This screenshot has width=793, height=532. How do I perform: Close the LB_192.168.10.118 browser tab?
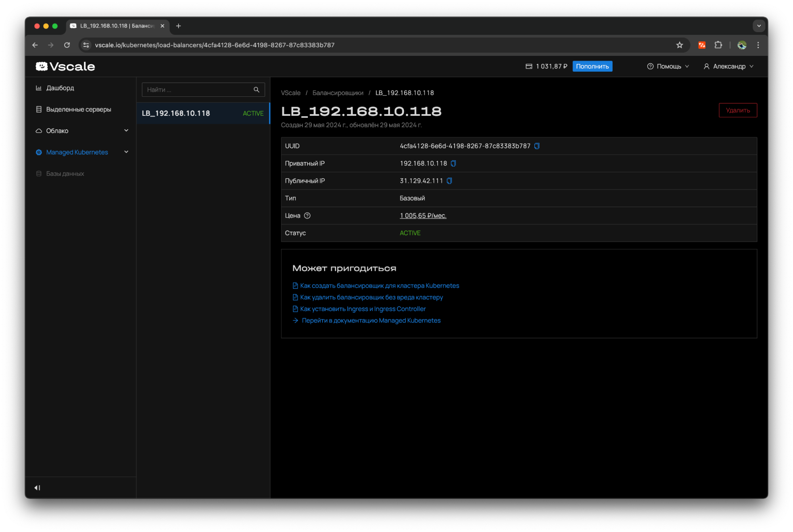[x=162, y=26]
